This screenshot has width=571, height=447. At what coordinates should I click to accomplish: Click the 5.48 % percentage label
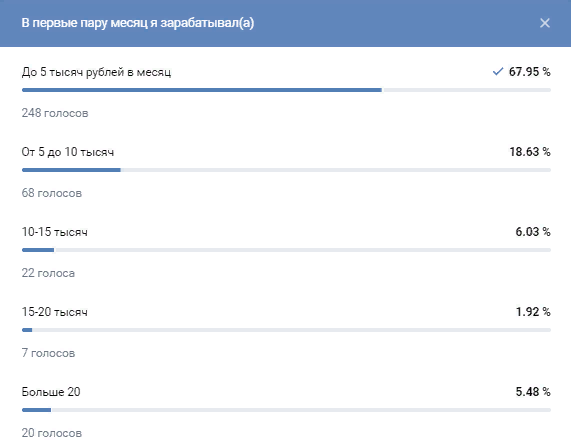tap(533, 392)
